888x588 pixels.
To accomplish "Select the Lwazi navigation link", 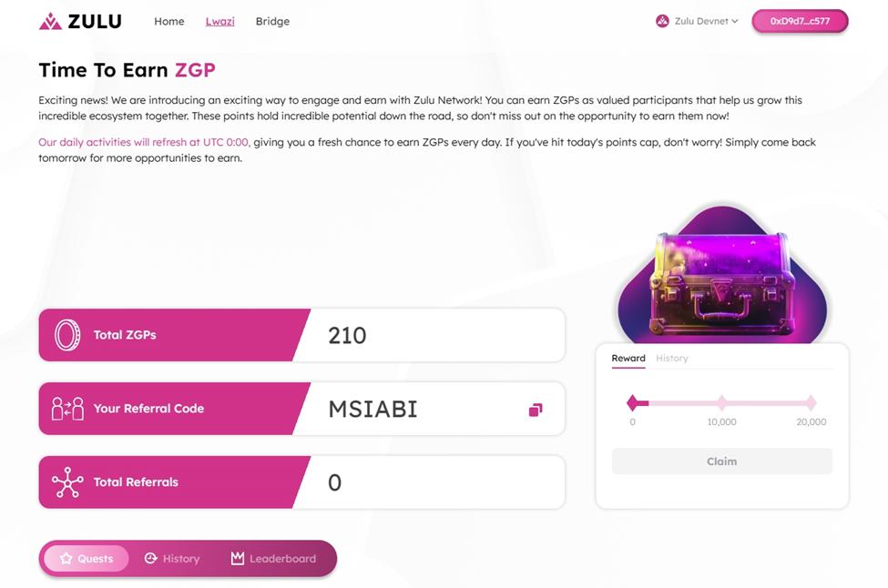I will [x=219, y=21].
